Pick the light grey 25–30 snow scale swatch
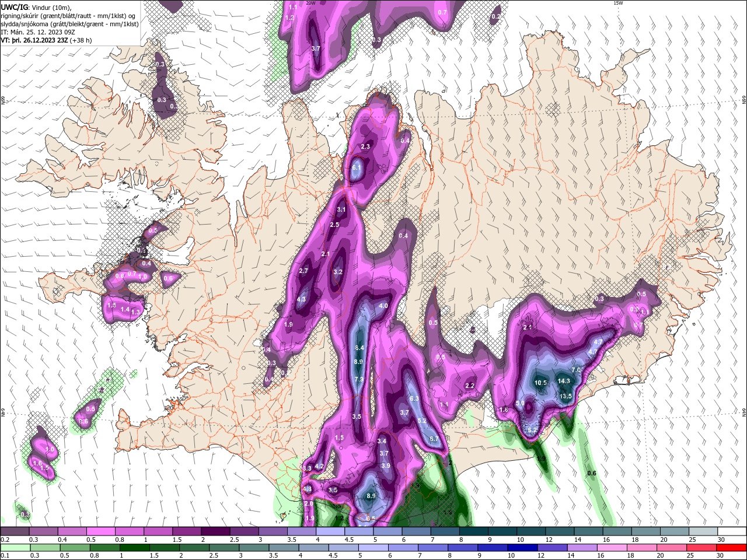The width and height of the screenshot is (747, 560). (x=703, y=531)
